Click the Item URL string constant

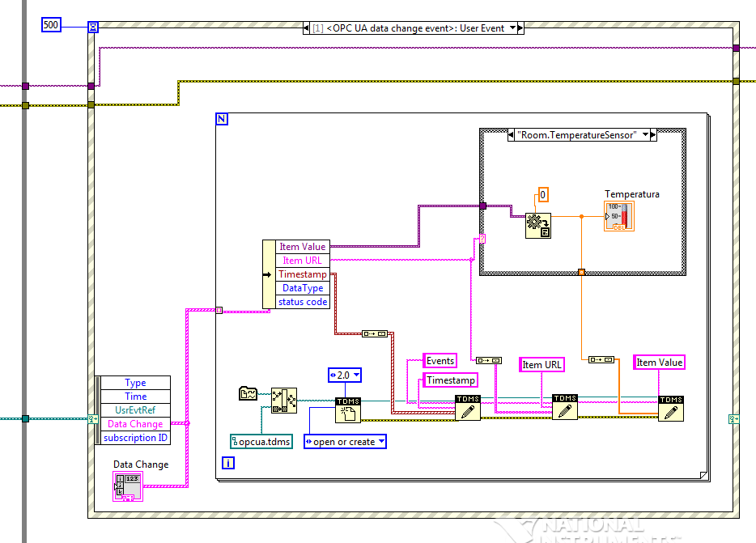(x=542, y=365)
